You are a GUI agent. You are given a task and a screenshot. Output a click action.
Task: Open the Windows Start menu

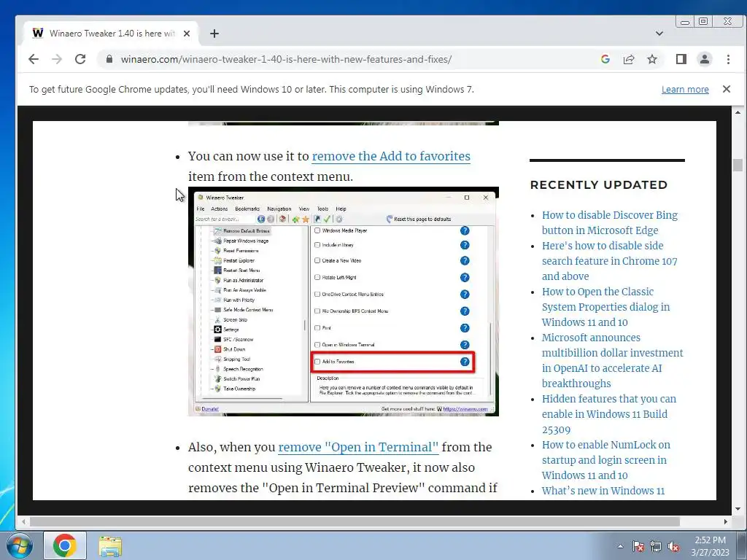click(x=20, y=545)
